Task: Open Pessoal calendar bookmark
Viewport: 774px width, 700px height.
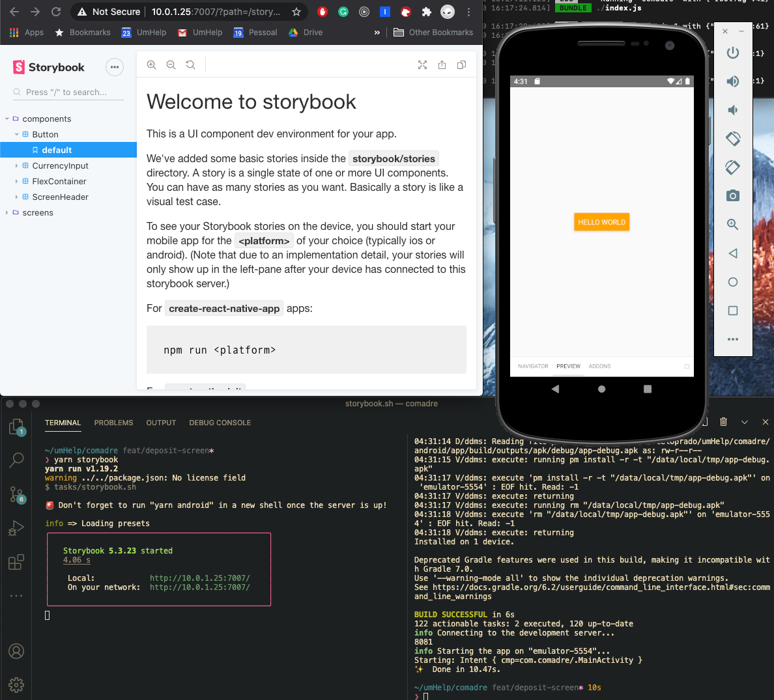Action: point(255,33)
